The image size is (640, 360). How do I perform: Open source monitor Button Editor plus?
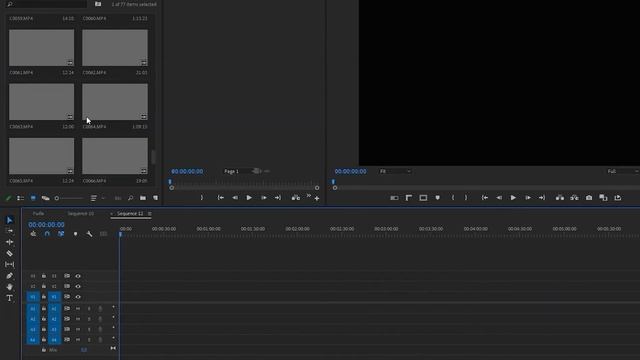click(x=317, y=198)
